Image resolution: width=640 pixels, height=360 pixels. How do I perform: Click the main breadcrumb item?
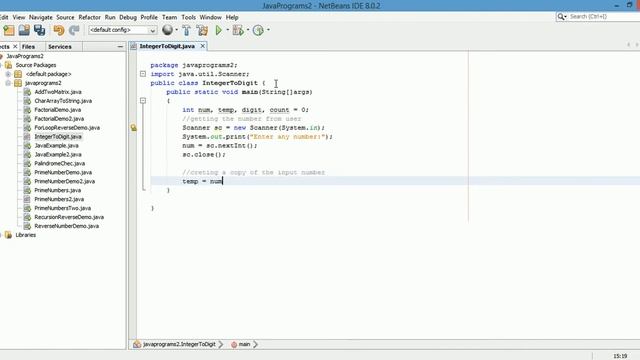pos(244,344)
